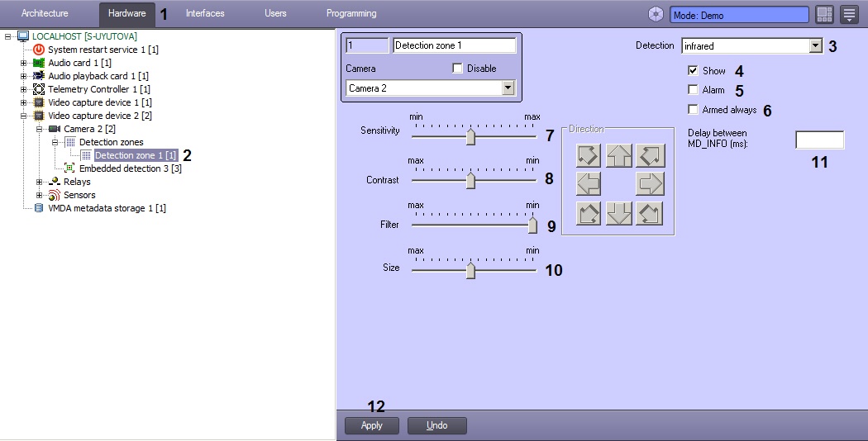The height and width of the screenshot is (441, 868).
Task: Expand the Audio playback card 1 node
Action: click(x=23, y=76)
